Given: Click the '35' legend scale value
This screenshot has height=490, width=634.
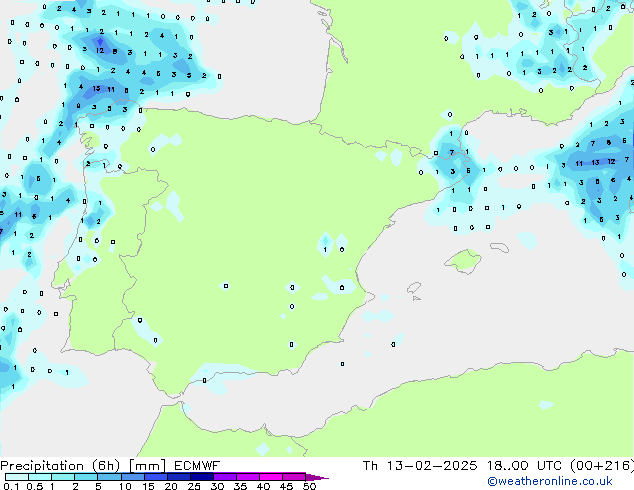Looking at the screenshot, I should (240, 486).
